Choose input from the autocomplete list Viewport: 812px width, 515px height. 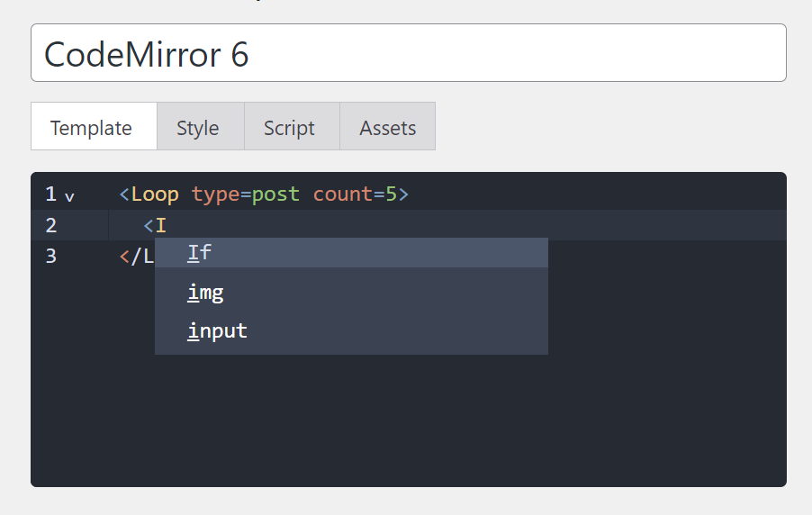click(x=351, y=330)
